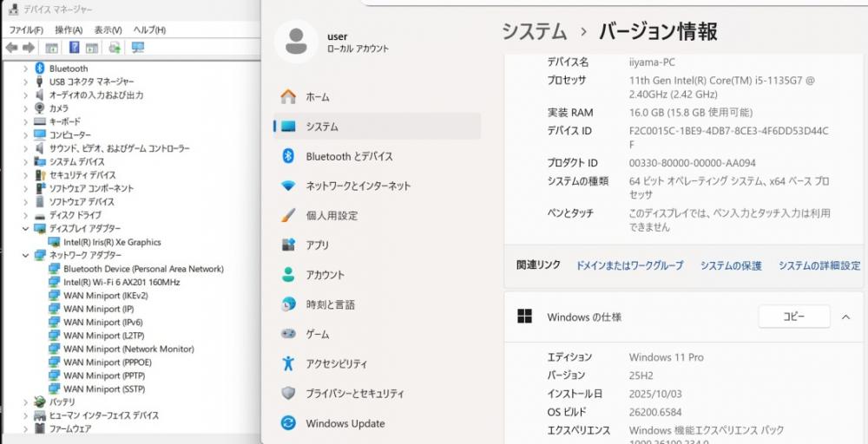Collapse the ディスプレイ アダプター tree node
This screenshot has height=444, width=868.
click(26, 229)
